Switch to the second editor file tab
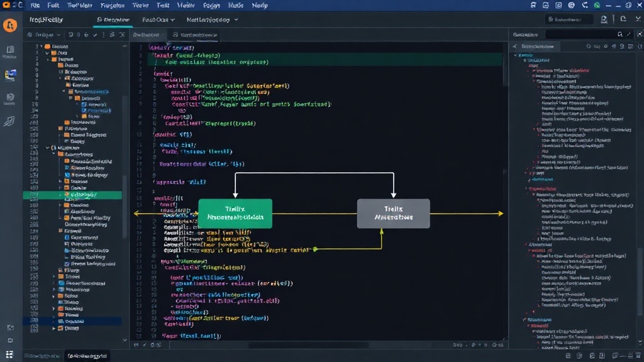Screen dimensions: 644x362 coord(195,35)
